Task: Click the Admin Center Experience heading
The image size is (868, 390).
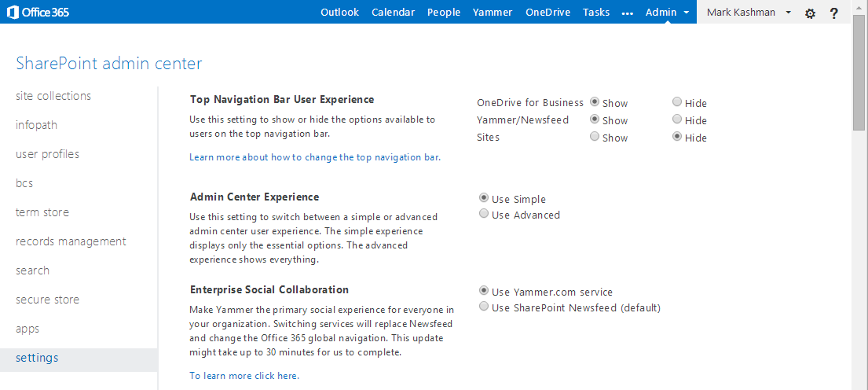Action: pyautogui.click(x=254, y=197)
